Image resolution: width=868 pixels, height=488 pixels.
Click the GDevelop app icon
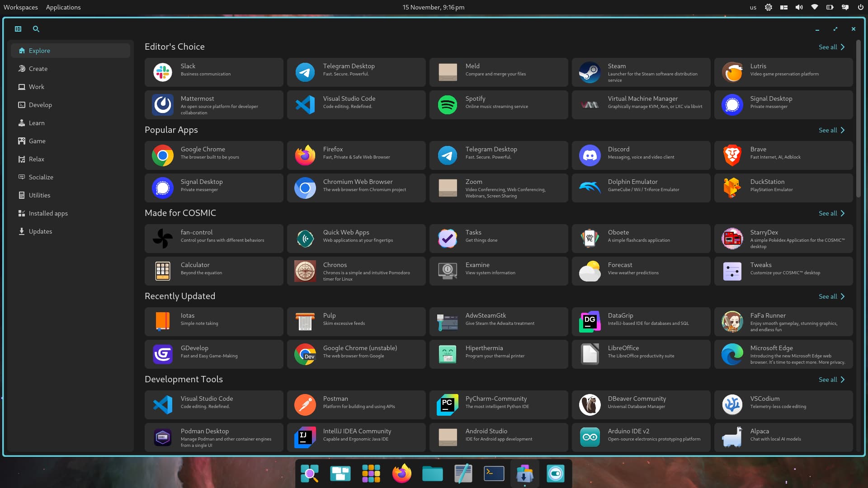pyautogui.click(x=163, y=354)
